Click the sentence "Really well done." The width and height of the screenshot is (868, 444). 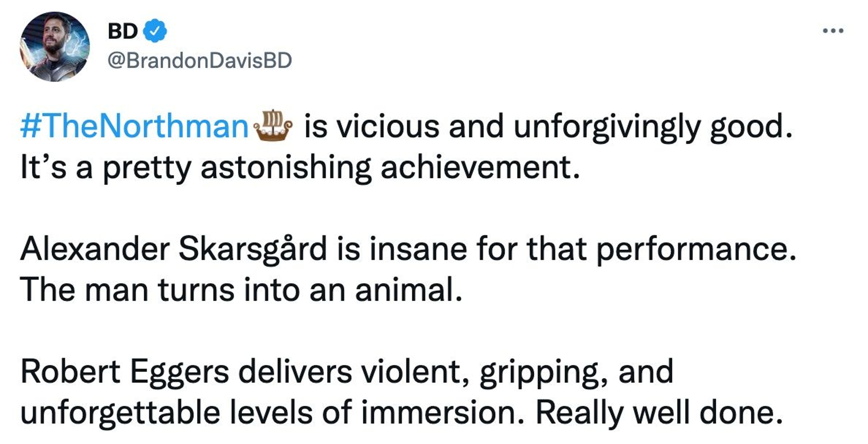(659, 413)
